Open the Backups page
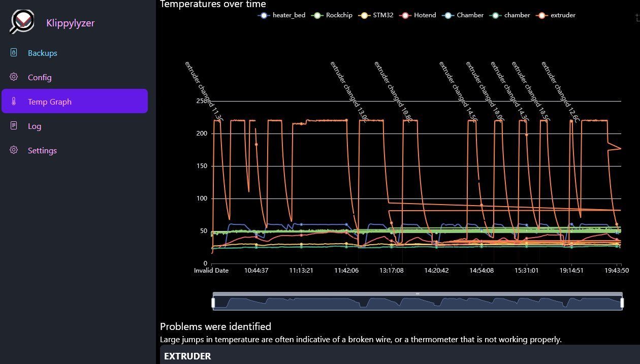This screenshot has width=640, height=364. coord(75,53)
